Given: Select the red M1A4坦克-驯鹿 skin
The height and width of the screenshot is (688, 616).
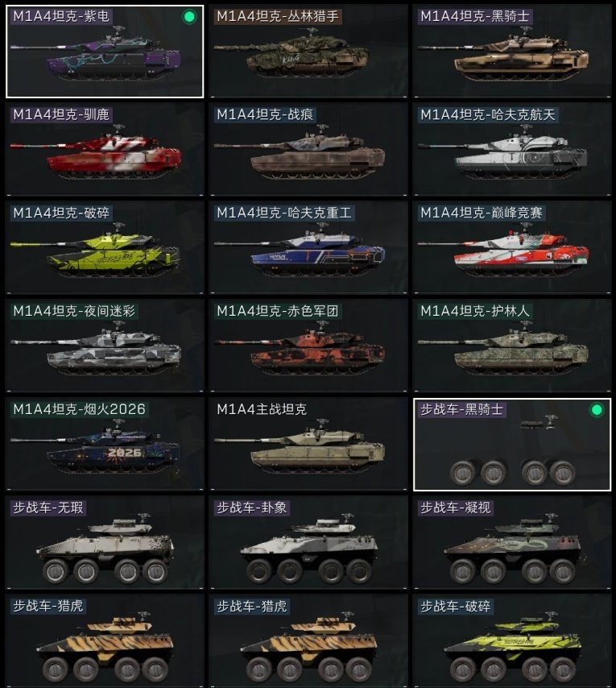Looking at the screenshot, I should (105, 149).
